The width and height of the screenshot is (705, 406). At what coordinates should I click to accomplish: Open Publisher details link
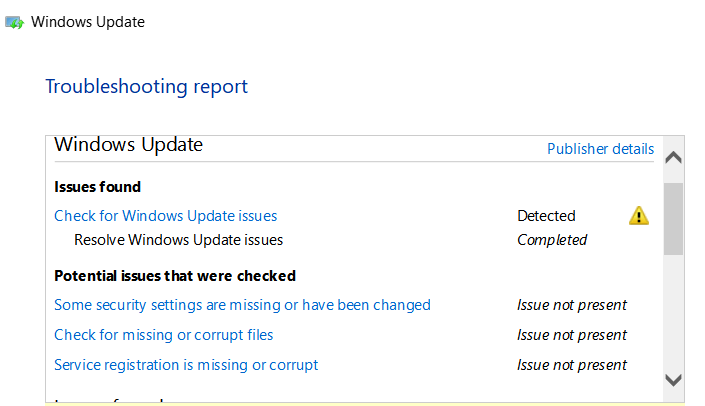coord(600,149)
